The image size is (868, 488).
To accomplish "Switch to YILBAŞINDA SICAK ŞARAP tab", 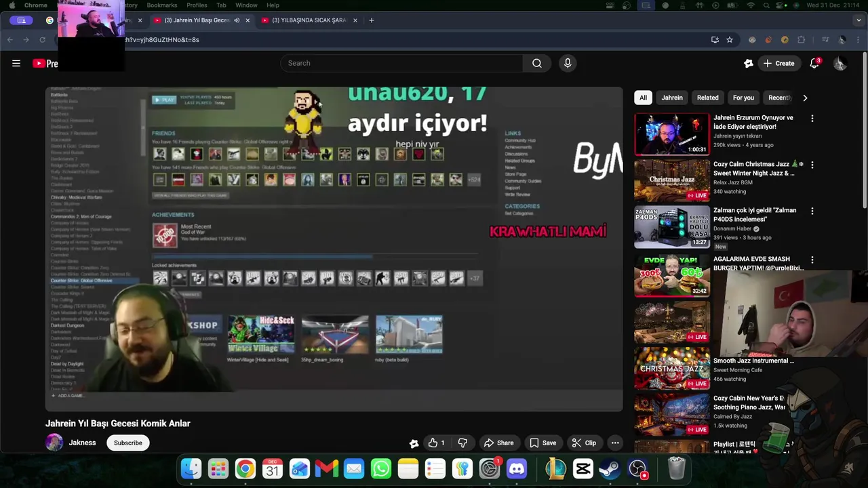I will (x=309, y=20).
